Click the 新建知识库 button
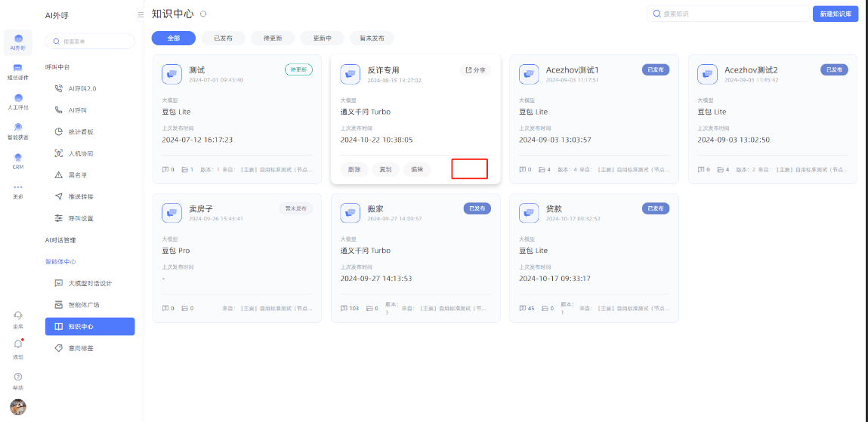 (x=835, y=14)
